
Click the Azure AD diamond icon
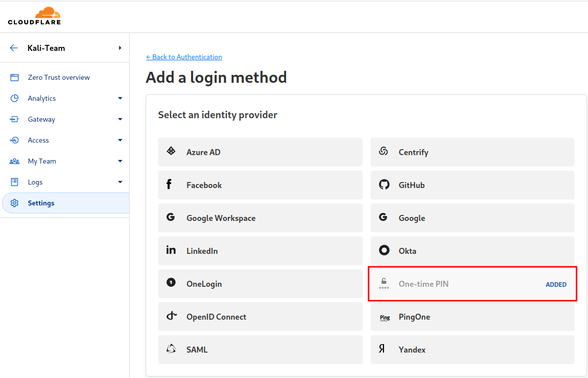pos(171,151)
